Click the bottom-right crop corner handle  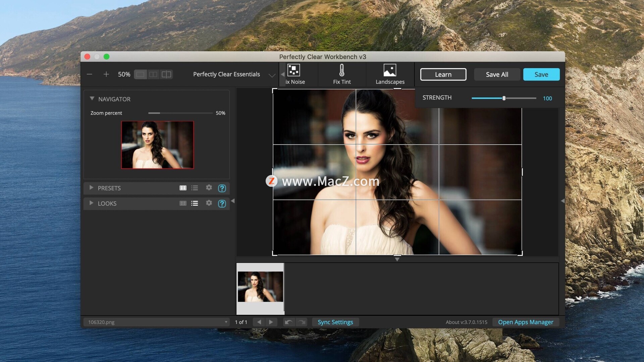click(x=520, y=253)
